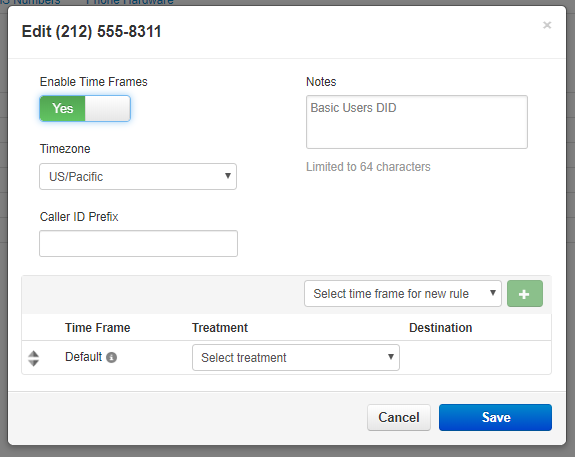Close the Edit dialog with X
Screen dimensions: 575x457
point(547,25)
